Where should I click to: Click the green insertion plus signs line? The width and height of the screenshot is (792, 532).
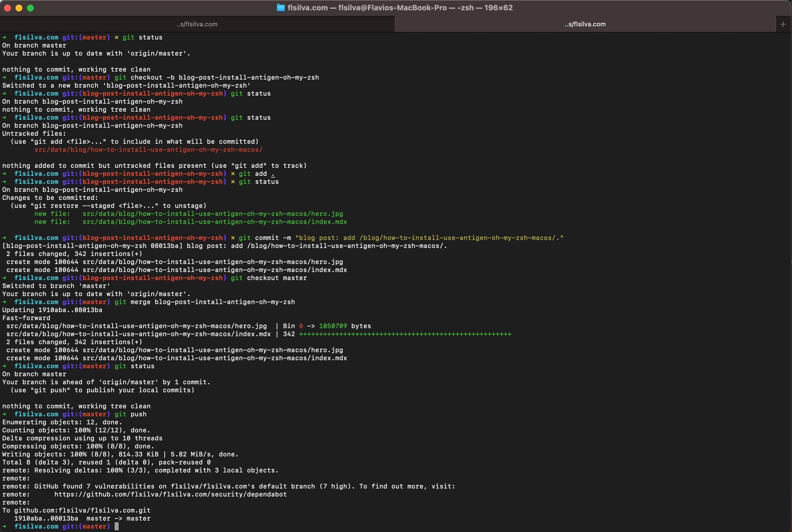(x=404, y=334)
